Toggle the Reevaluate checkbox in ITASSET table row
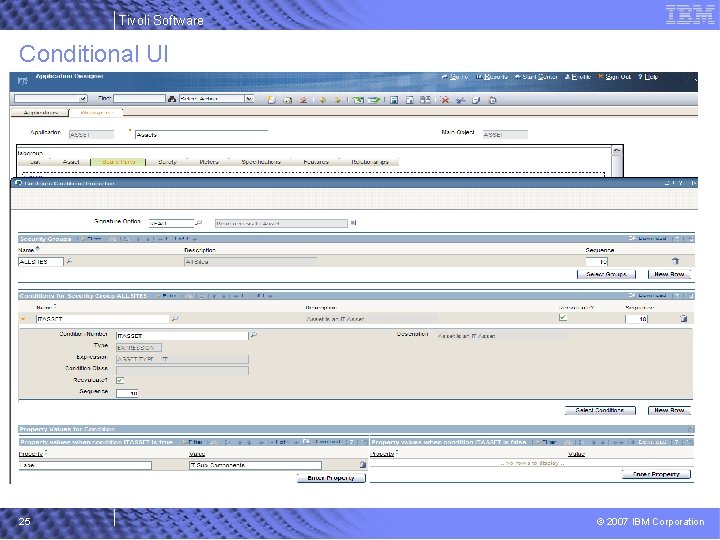This screenshot has height=540, width=720. pyautogui.click(x=562, y=317)
